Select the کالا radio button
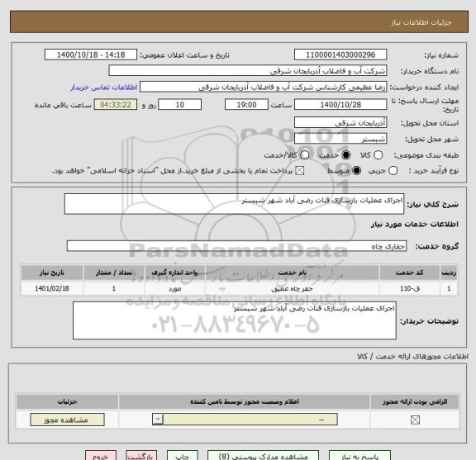 378,155
